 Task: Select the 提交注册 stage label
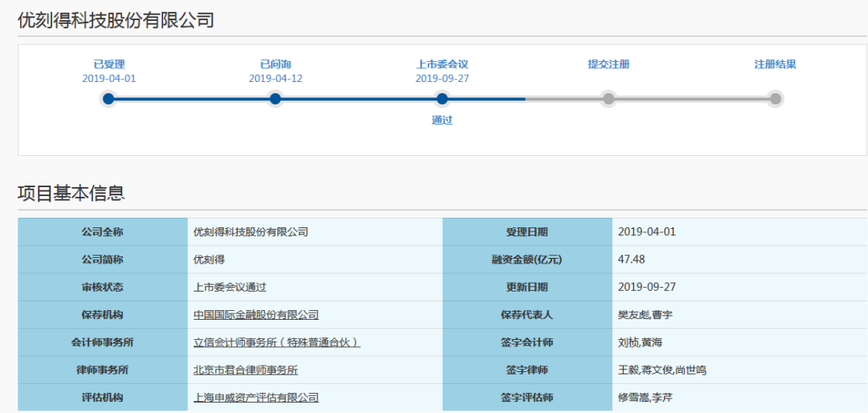tap(609, 64)
